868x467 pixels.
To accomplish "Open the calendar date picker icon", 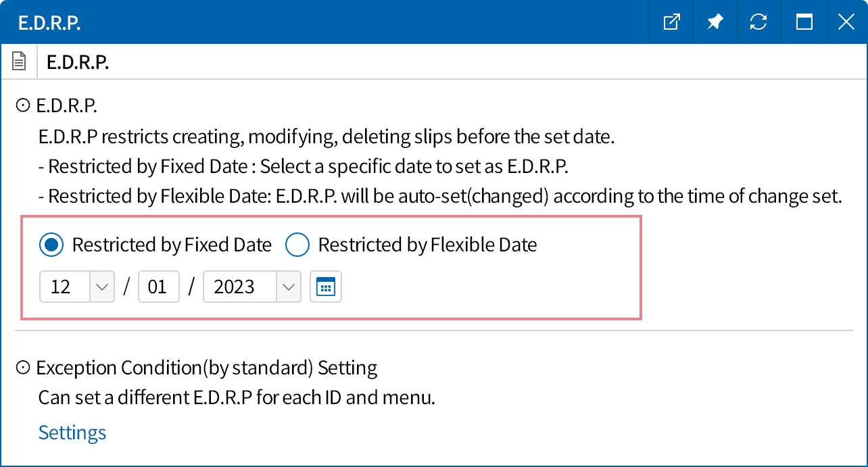I will [326, 287].
